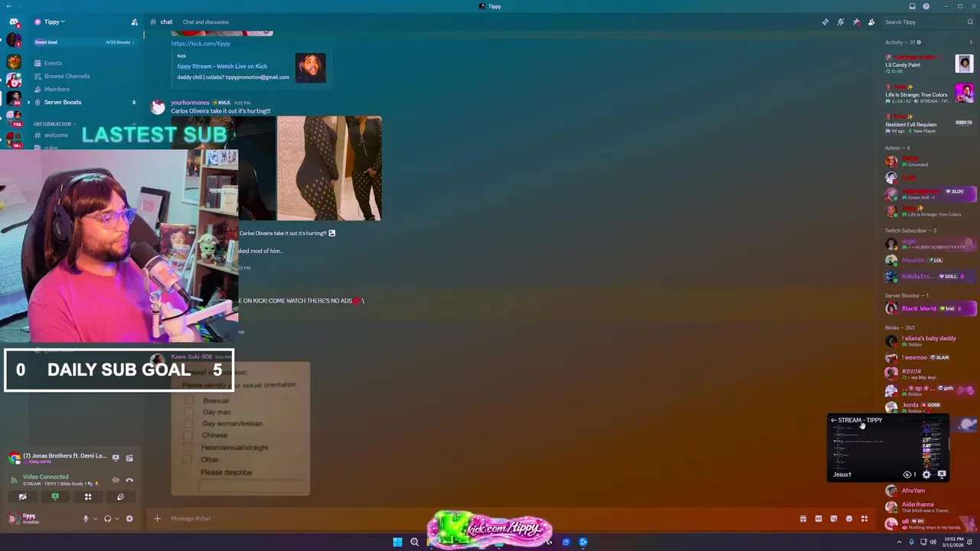Expand the Tippy server menu
This screenshot has width=980, height=551.
[x=50, y=22]
